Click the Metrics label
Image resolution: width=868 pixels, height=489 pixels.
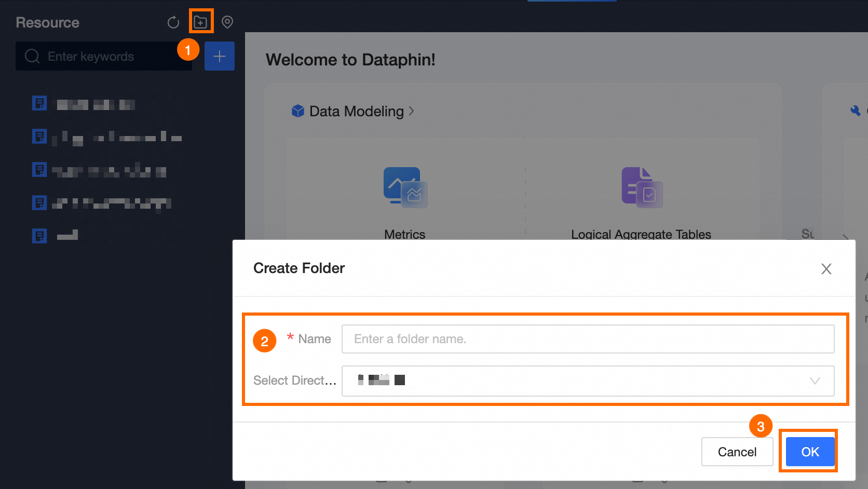405,235
